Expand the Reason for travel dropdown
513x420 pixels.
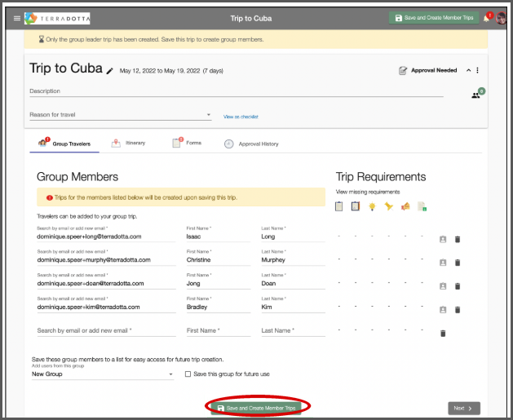[x=121, y=115]
